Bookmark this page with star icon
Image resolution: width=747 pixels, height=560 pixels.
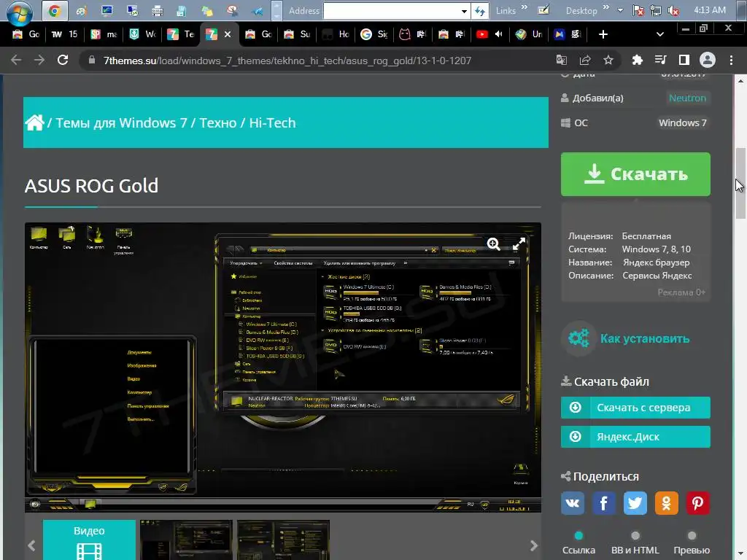(x=608, y=60)
